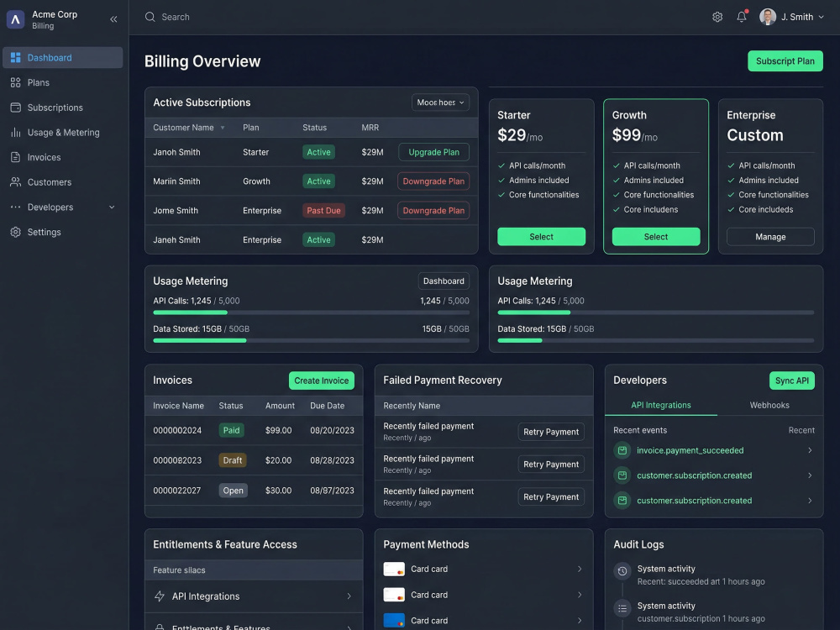Open Invoices in the sidebar
Image resolution: width=840 pixels, height=630 pixels.
pos(63,158)
